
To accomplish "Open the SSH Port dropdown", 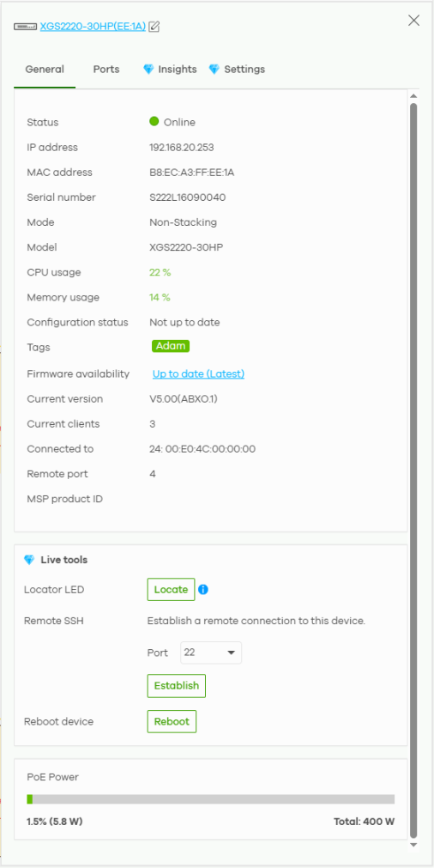I will click(211, 653).
